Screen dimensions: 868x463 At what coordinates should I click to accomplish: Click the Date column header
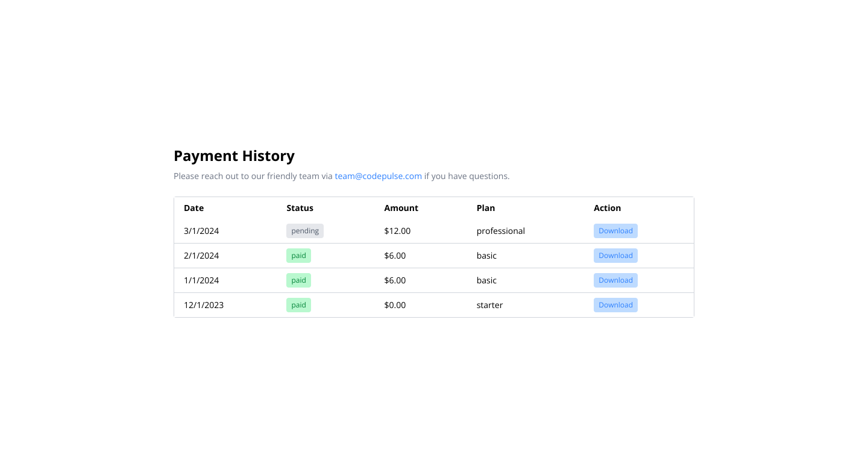[x=193, y=208]
